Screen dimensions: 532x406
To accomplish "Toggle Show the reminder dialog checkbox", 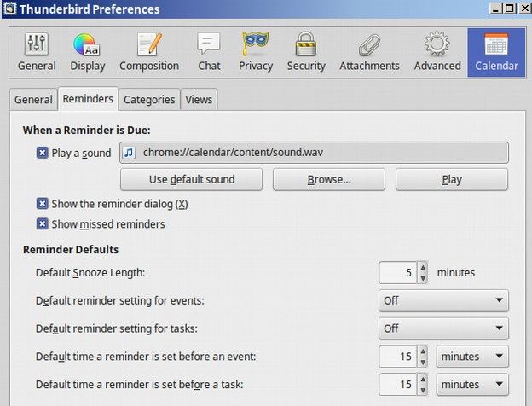I will [x=42, y=204].
